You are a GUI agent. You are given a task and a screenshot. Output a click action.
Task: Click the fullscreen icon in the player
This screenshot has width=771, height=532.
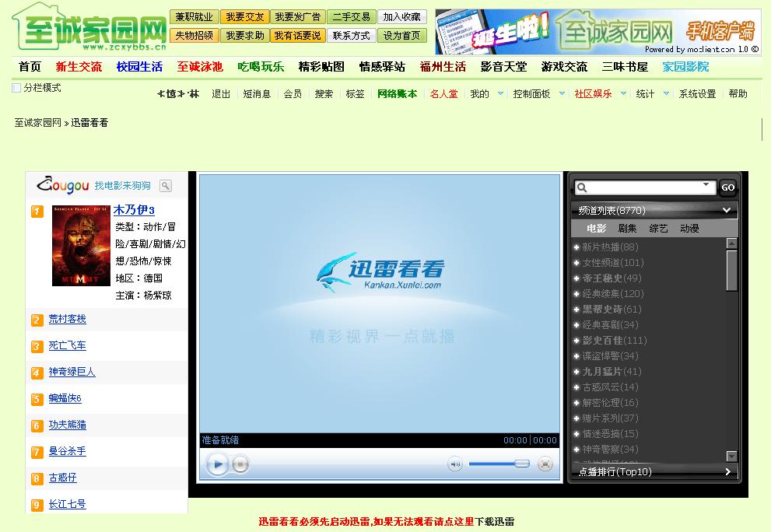click(545, 464)
